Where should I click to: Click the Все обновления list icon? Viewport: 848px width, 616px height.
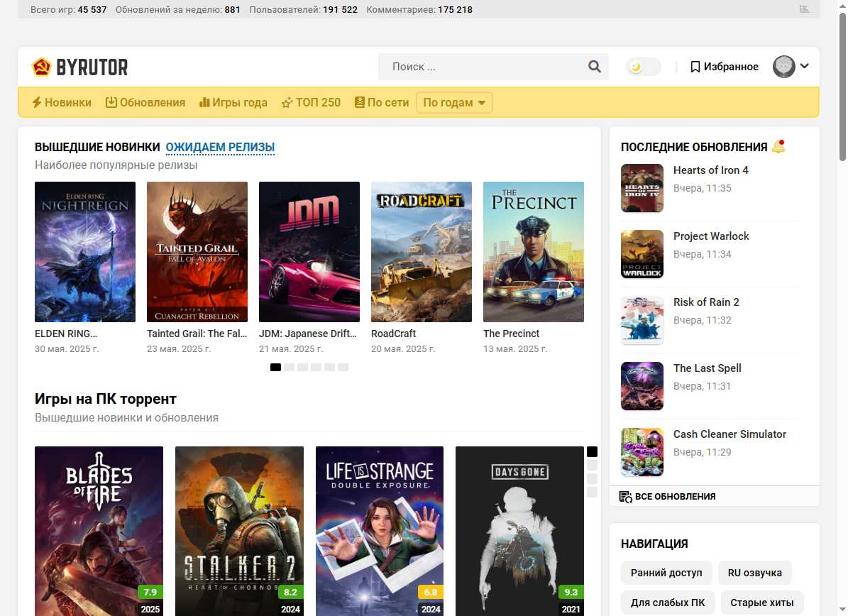pos(625,497)
